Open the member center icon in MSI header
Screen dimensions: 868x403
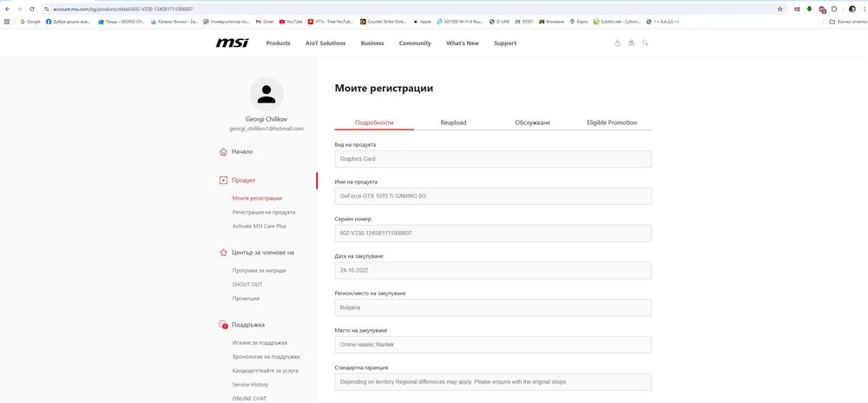point(631,43)
